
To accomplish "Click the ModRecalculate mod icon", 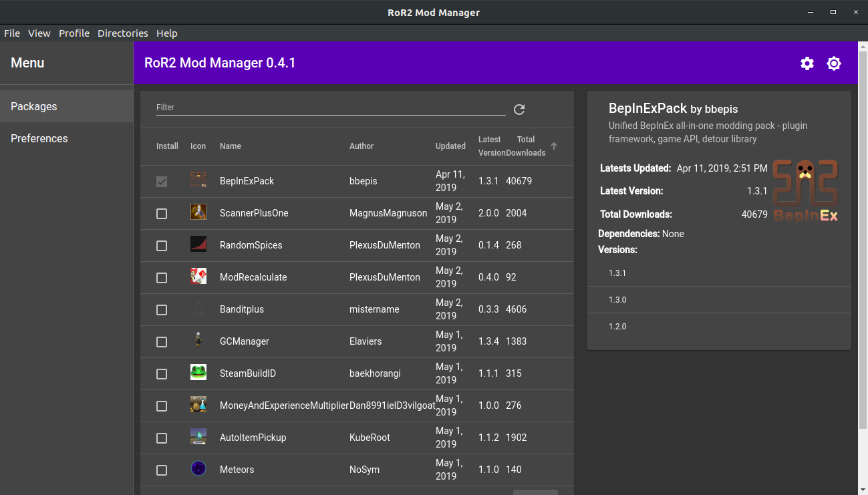I will click(x=198, y=277).
